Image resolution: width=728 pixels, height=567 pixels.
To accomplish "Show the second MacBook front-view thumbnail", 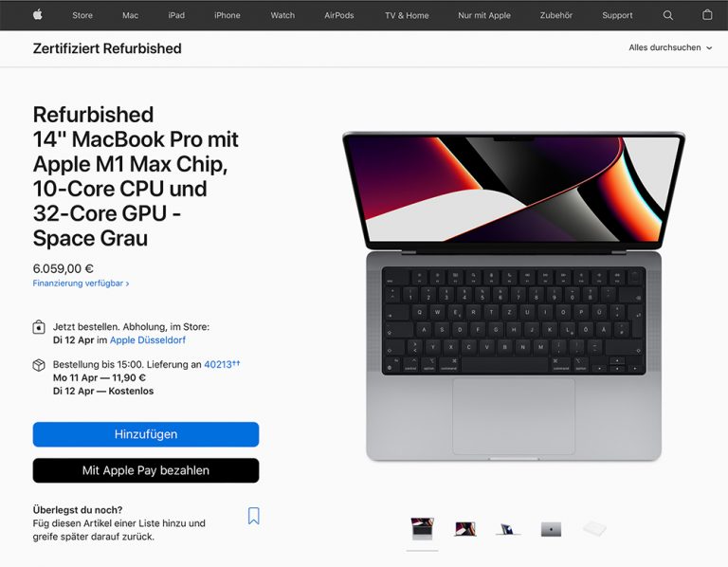I will tap(465, 529).
